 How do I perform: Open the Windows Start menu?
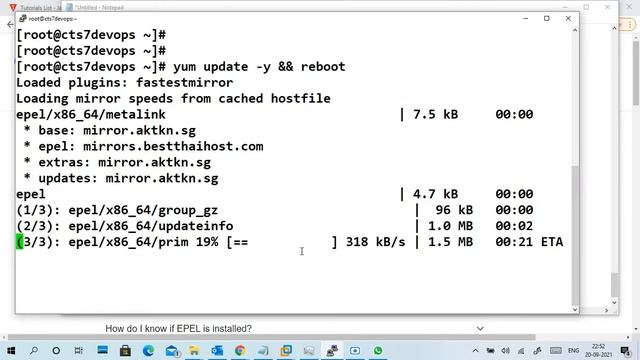click(11, 351)
